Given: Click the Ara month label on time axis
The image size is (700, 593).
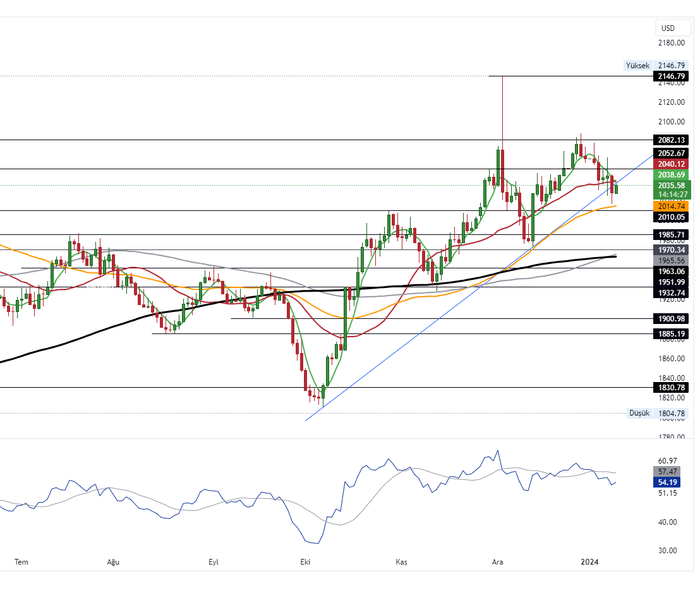Looking at the screenshot, I should [497, 561].
